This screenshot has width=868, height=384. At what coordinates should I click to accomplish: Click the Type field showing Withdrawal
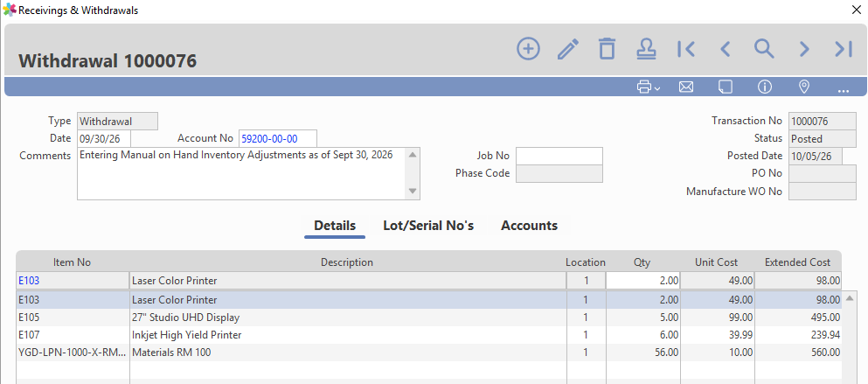coord(117,121)
